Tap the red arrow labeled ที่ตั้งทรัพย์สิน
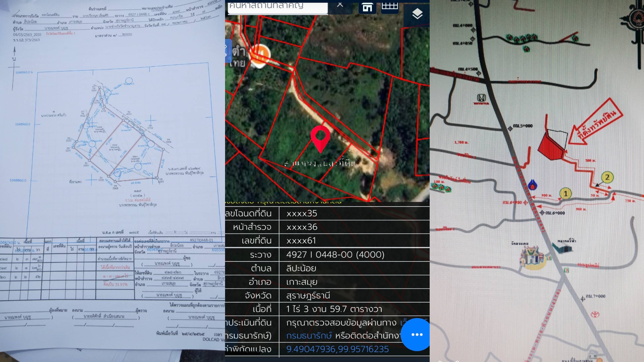This screenshot has width=644, height=362. [x=597, y=122]
